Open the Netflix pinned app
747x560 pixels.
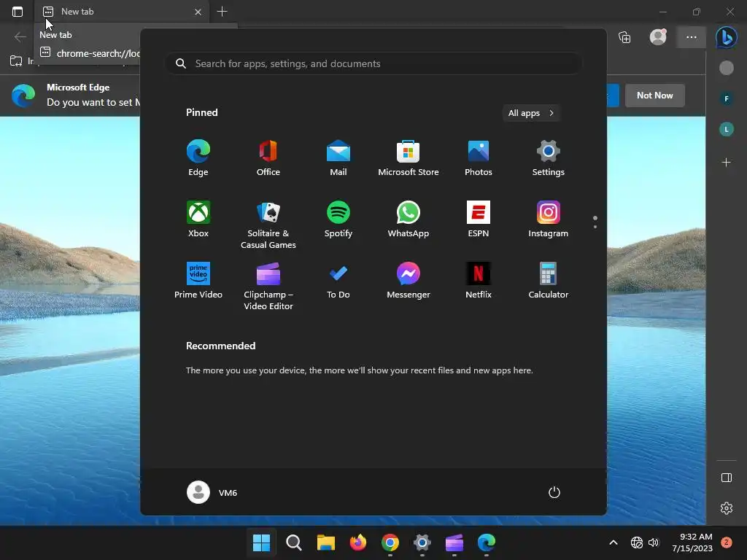click(479, 281)
